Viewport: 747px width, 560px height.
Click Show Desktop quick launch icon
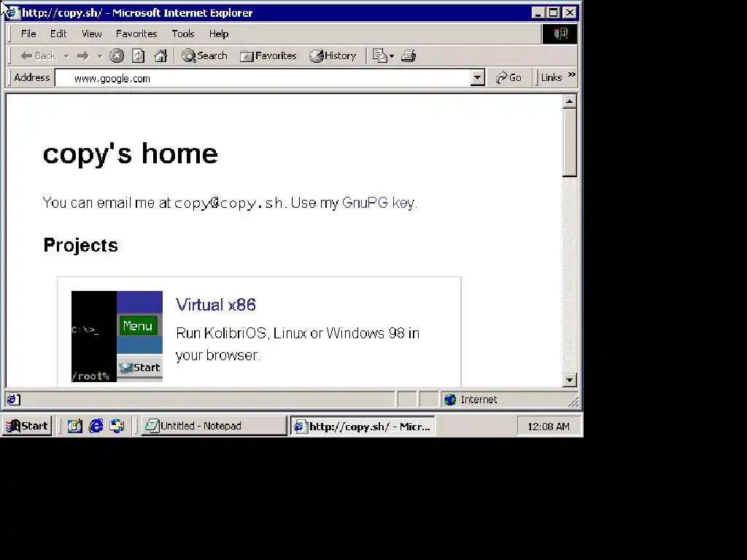tap(75, 426)
